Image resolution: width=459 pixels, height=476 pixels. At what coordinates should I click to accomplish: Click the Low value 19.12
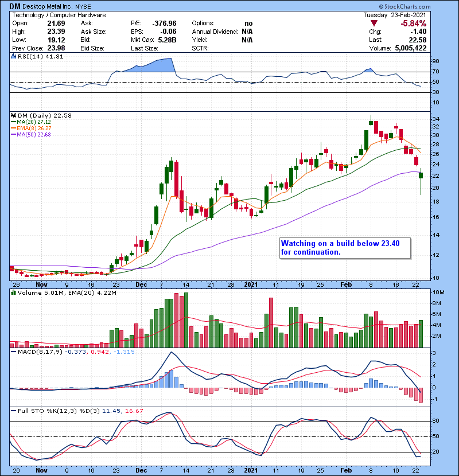point(56,40)
